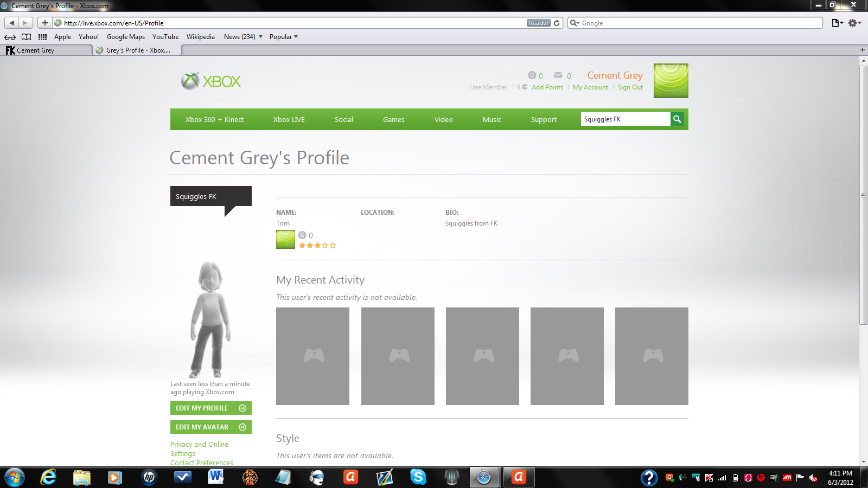Click the Cement Grey gamertag link
Screen dimensions: 868x488
(x=615, y=75)
